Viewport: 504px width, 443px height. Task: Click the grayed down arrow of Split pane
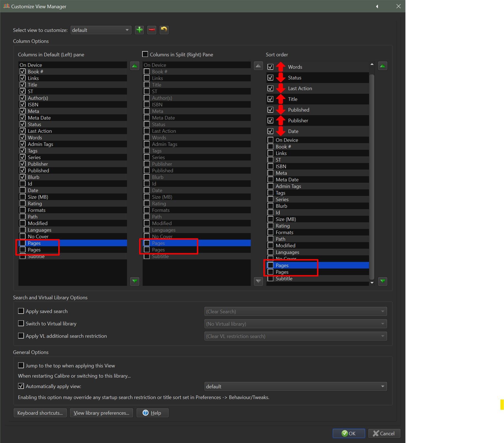point(258,281)
